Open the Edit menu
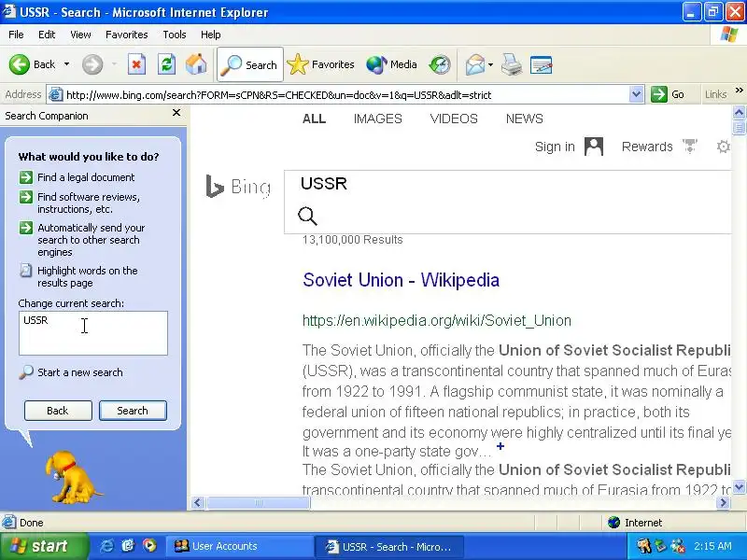The height and width of the screenshot is (560, 747). (47, 35)
